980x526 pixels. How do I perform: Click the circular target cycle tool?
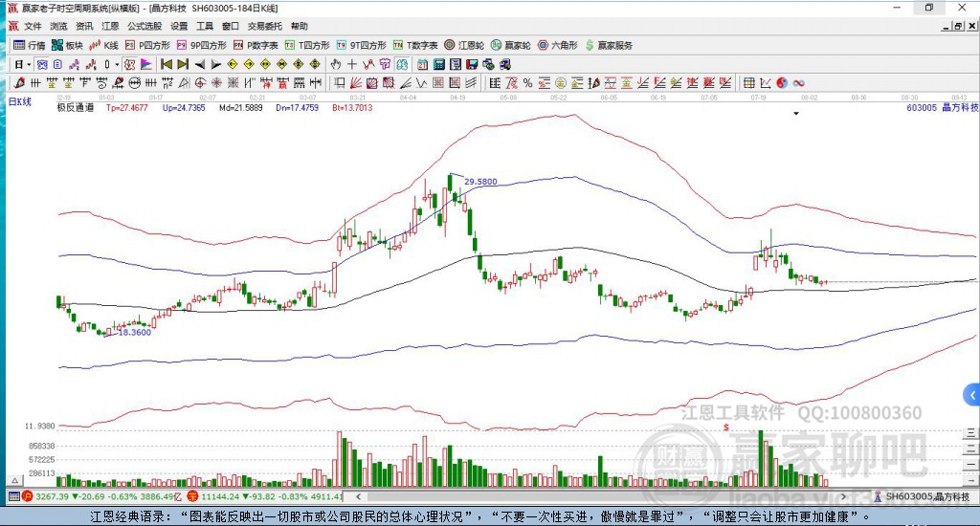[199, 83]
